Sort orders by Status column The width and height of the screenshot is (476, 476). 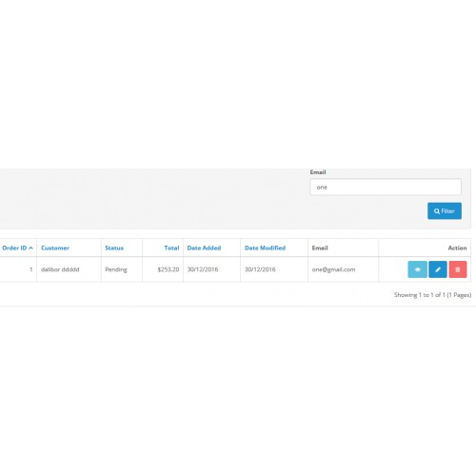pyautogui.click(x=114, y=248)
